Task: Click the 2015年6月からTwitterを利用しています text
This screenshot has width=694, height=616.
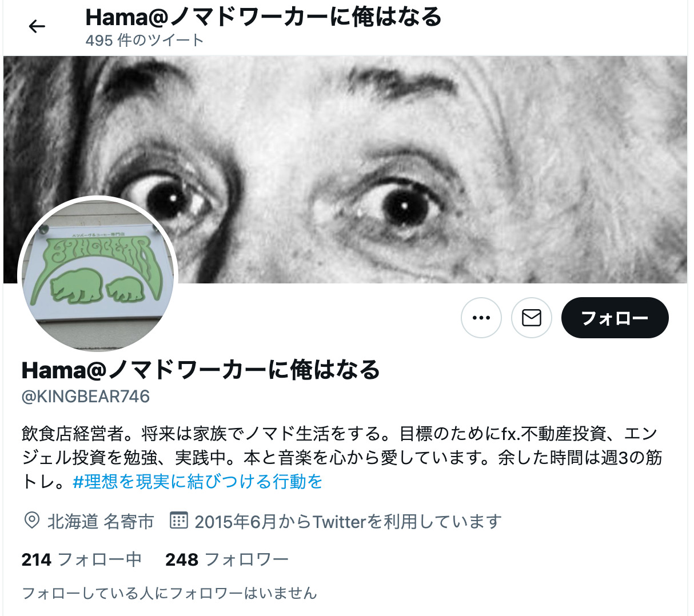Action: (348, 521)
